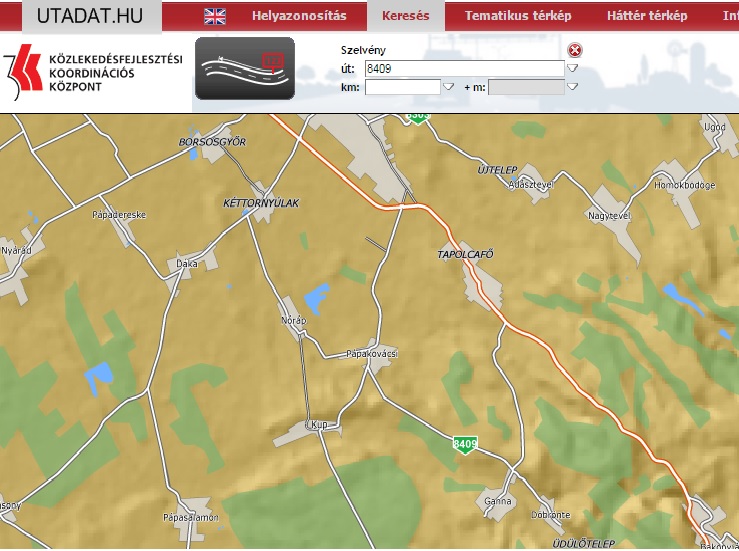Click the blue lake near Nóráp
The height and width of the screenshot is (551, 739).
pyautogui.click(x=317, y=297)
